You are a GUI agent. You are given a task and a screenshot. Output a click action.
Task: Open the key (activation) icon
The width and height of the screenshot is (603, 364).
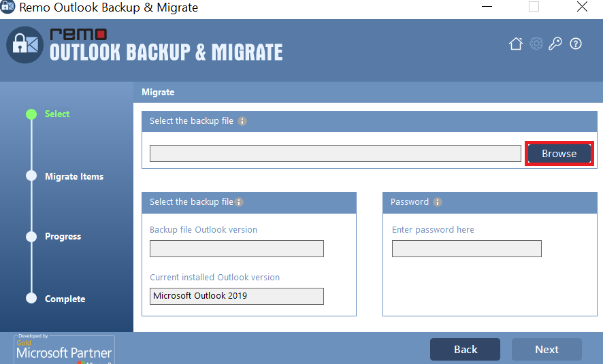tap(555, 44)
